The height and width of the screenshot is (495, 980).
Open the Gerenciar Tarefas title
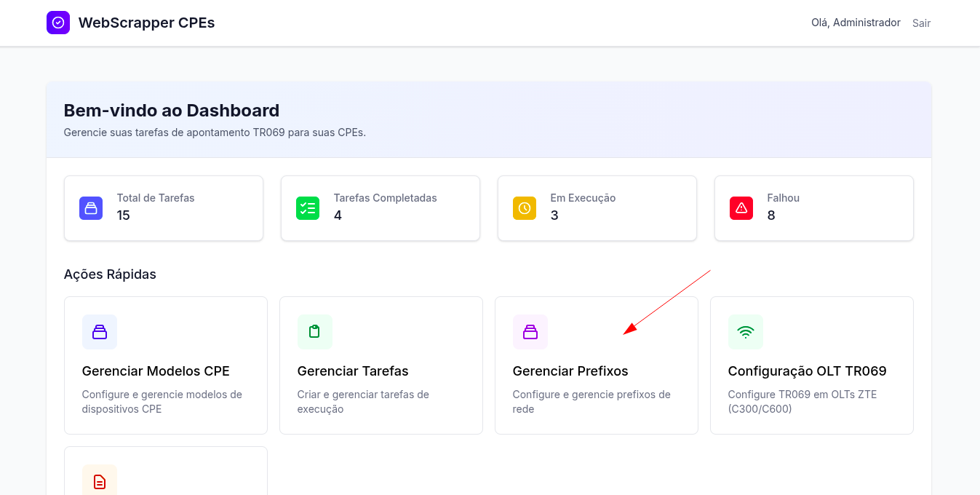pyautogui.click(x=353, y=371)
